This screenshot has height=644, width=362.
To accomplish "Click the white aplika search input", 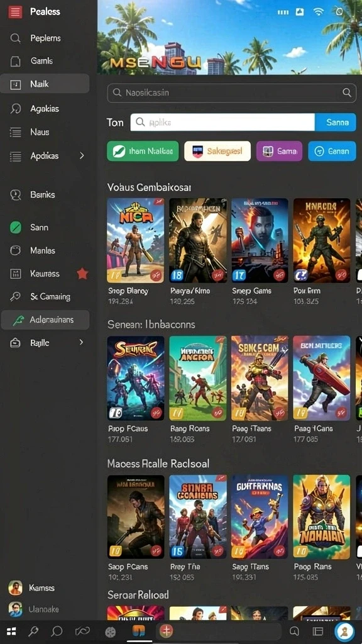I will pos(222,122).
